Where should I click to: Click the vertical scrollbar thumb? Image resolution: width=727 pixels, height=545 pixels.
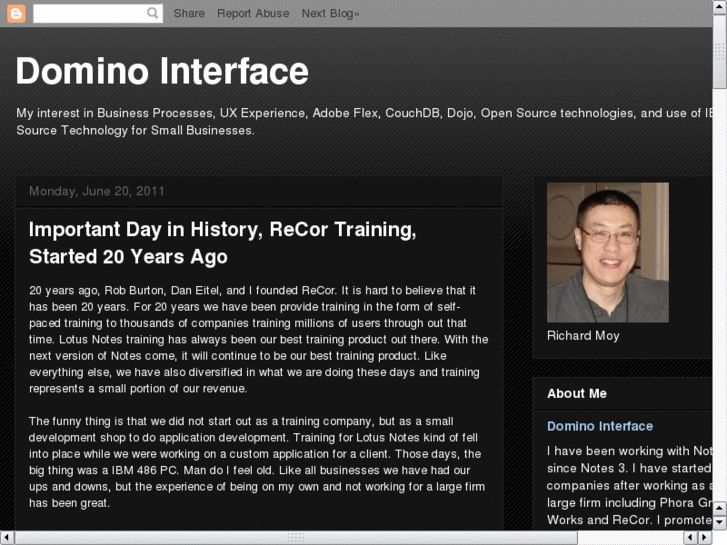pyautogui.click(x=720, y=51)
